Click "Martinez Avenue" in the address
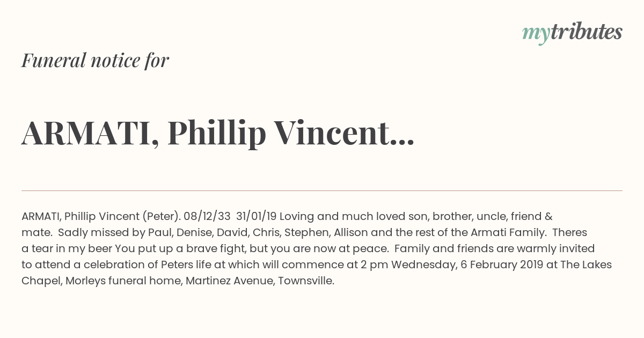The height and width of the screenshot is (338, 644). [x=229, y=281]
